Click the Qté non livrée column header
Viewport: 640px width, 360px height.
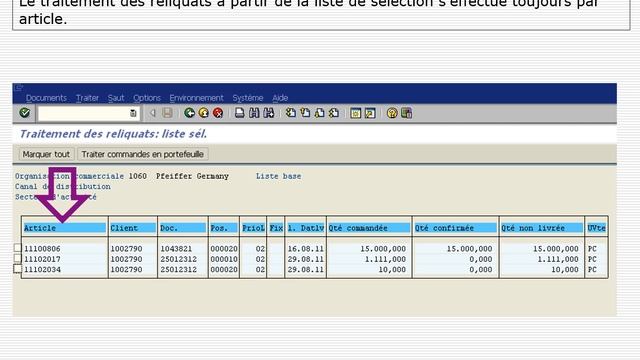pos(542,228)
